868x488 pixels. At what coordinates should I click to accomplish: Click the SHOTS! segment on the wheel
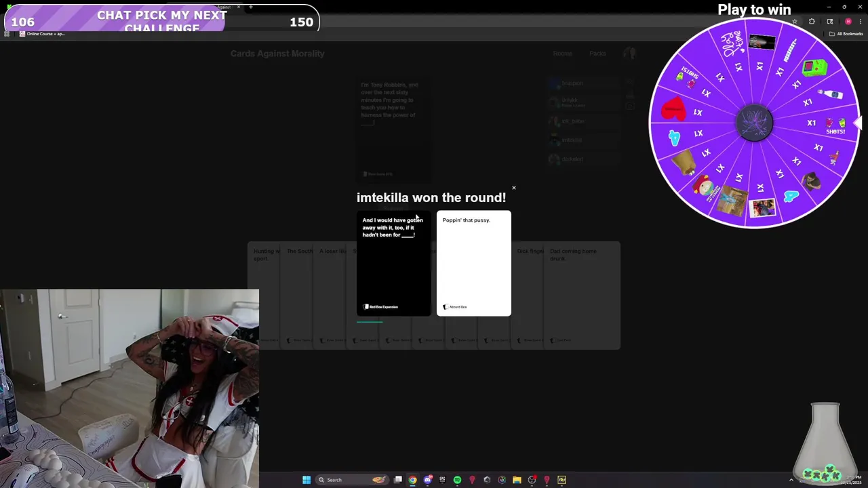click(x=835, y=127)
